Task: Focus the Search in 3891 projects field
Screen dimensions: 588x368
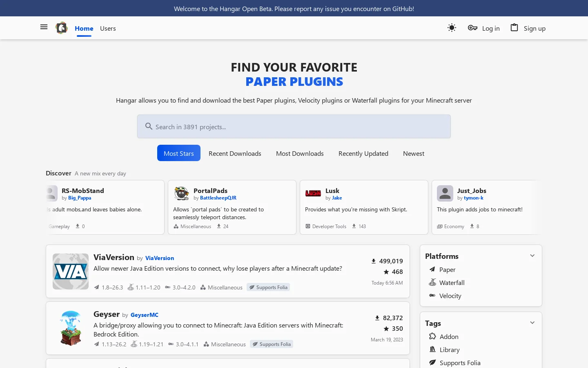Action: click(x=294, y=126)
